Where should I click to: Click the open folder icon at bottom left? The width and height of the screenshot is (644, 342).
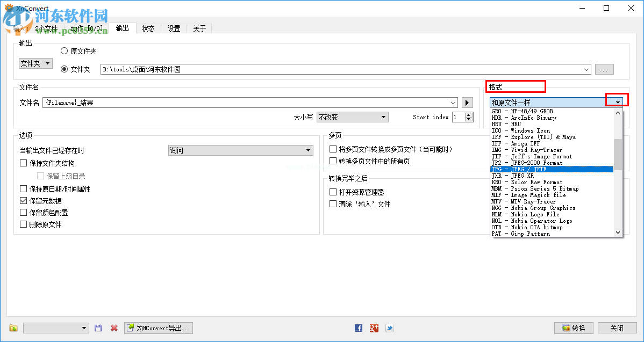13,328
